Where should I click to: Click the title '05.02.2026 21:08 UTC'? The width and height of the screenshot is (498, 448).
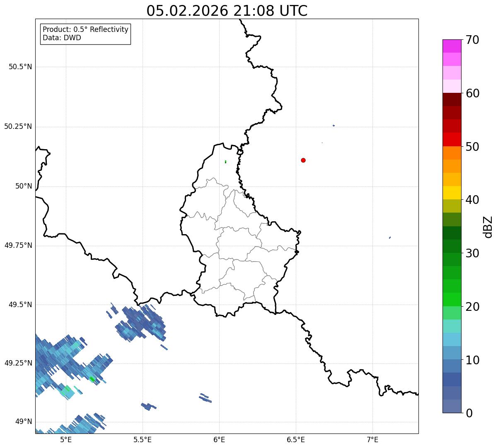tap(227, 11)
